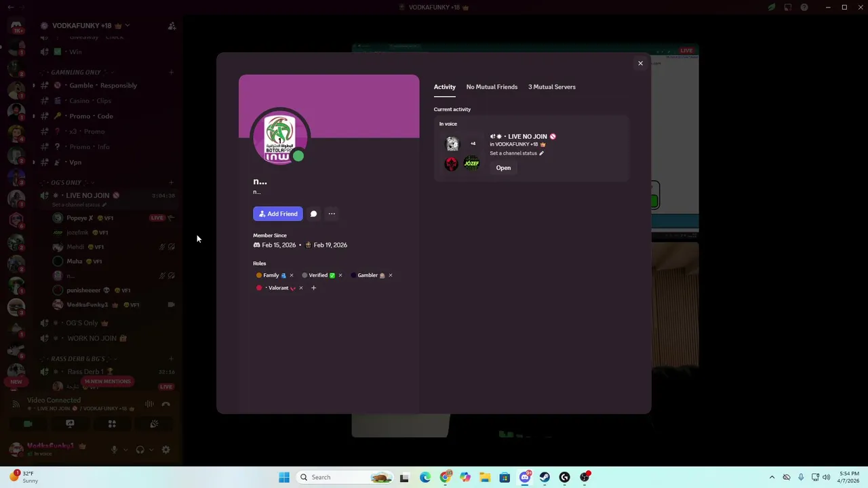Viewport: 868px width, 488px height.
Task: Click the taskbar Search box
Action: point(346,477)
